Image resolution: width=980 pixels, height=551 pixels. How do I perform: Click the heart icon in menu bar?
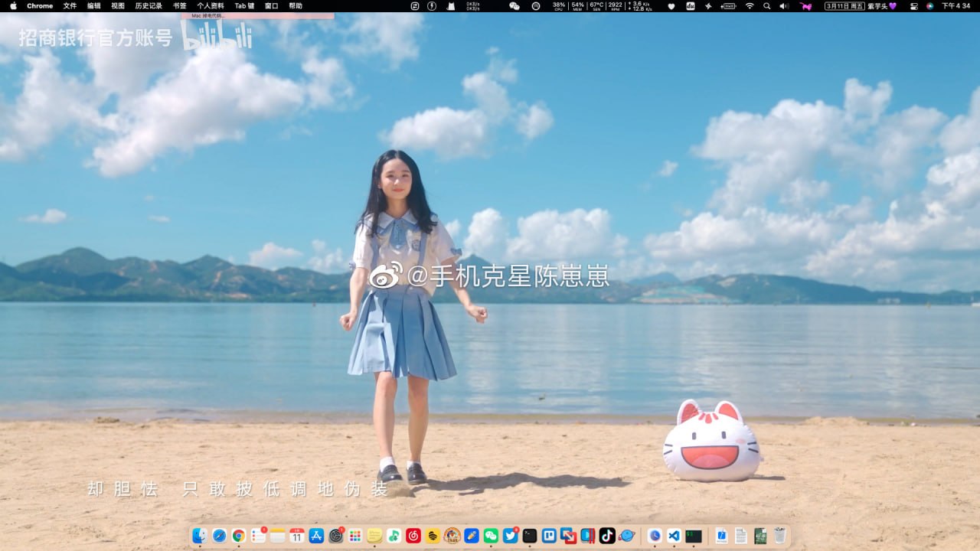click(x=671, y=5)
